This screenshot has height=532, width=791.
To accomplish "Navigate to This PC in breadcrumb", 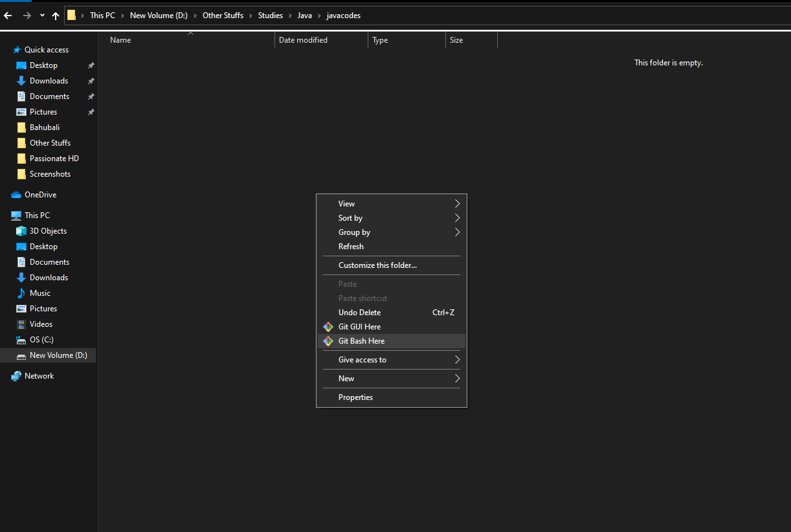I will [102, 16].
